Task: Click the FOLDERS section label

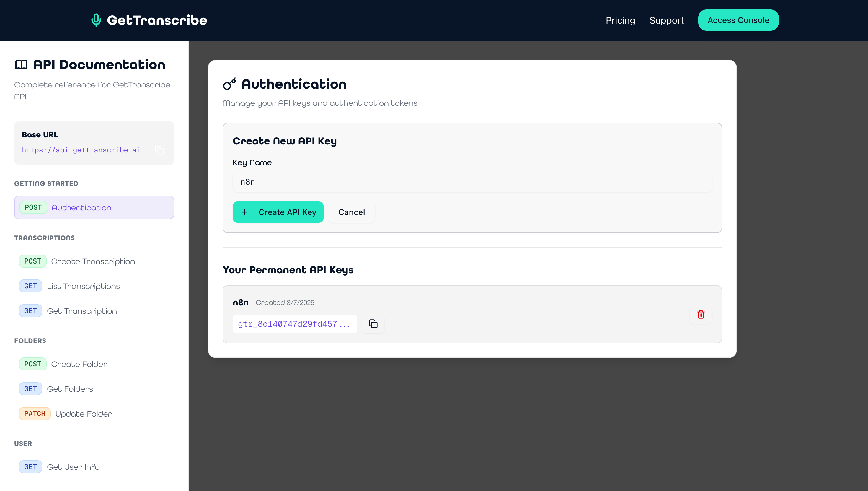Action: [x=30, y=341]
